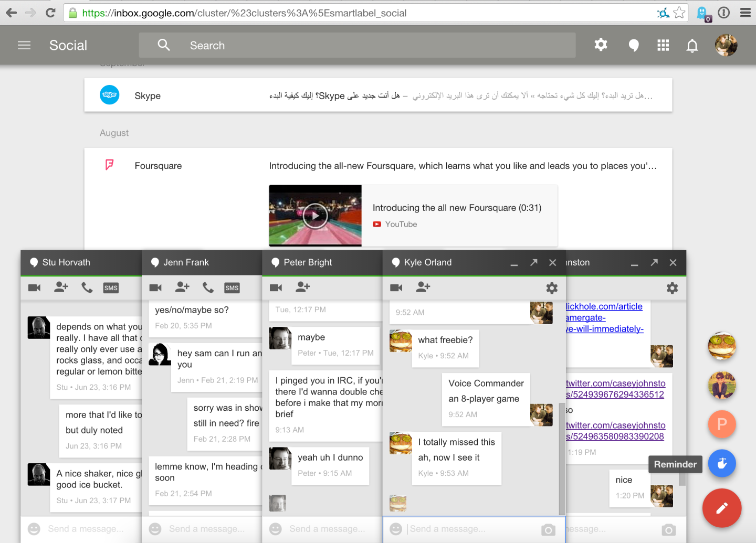The image size is (756, 543).
Task: Start a video call with Stu Horvath
Action: 34,288
